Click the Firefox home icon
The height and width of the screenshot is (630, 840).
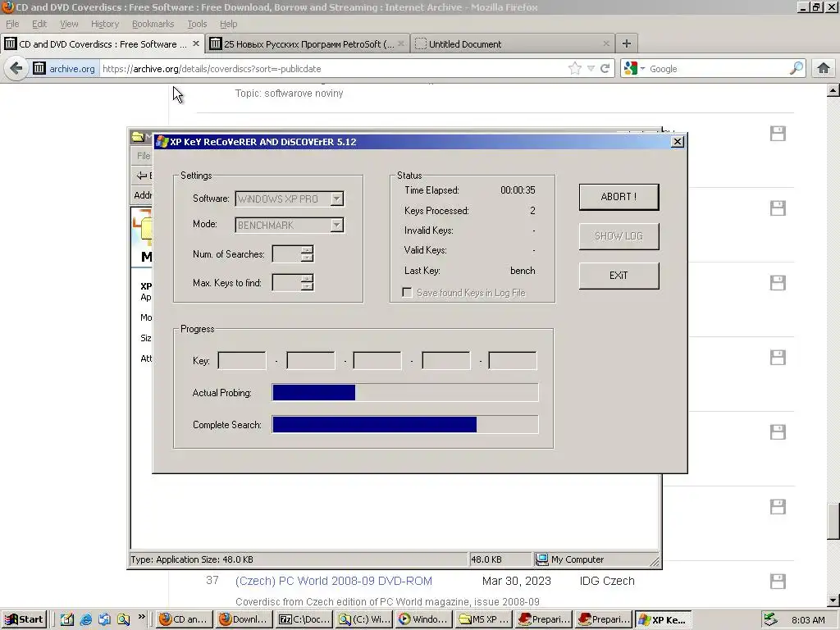click(x=824, y=68)
